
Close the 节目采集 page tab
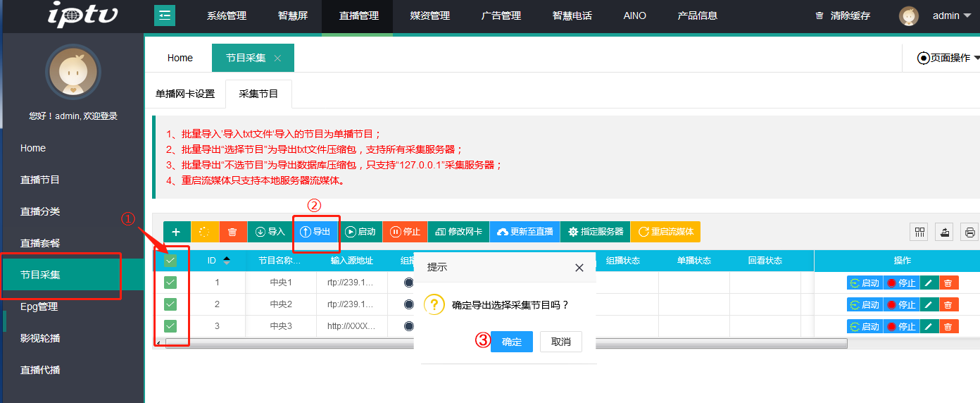(x=277, y=58)
